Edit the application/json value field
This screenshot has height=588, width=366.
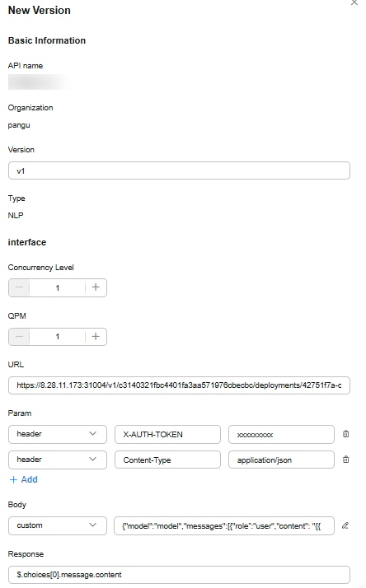281,460
